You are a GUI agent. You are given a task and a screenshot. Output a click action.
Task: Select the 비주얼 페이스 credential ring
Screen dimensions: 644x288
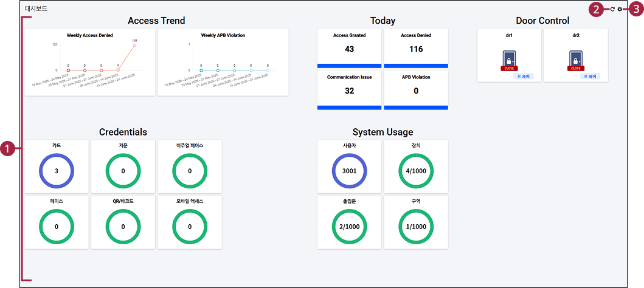click(190, 171)
